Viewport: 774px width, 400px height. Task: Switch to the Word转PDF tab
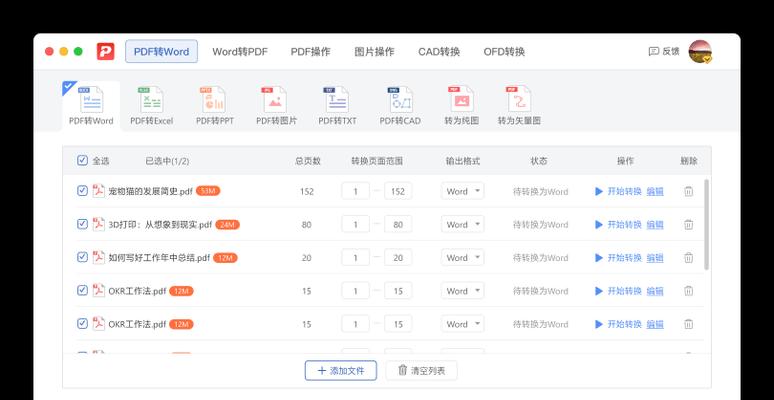(x=240, y=52)
